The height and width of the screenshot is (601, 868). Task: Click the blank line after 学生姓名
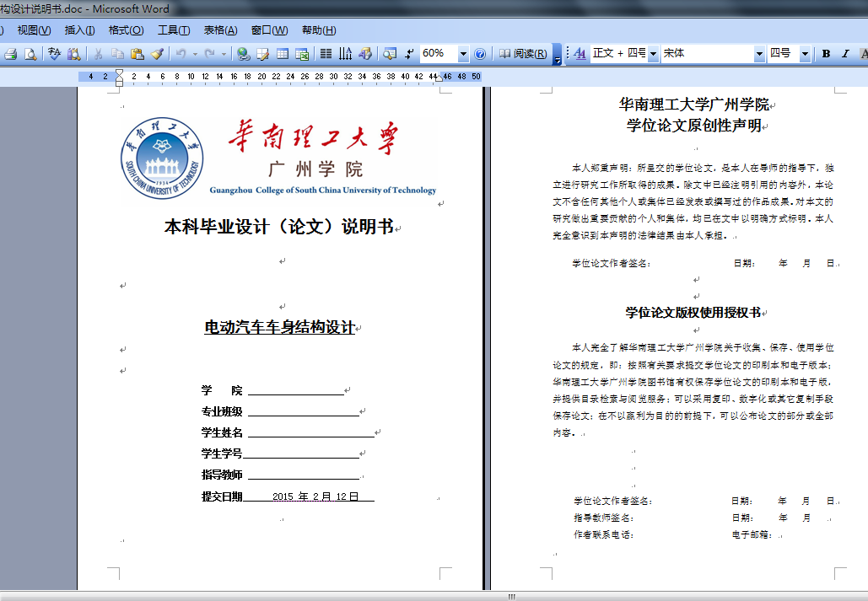point(311,433)
